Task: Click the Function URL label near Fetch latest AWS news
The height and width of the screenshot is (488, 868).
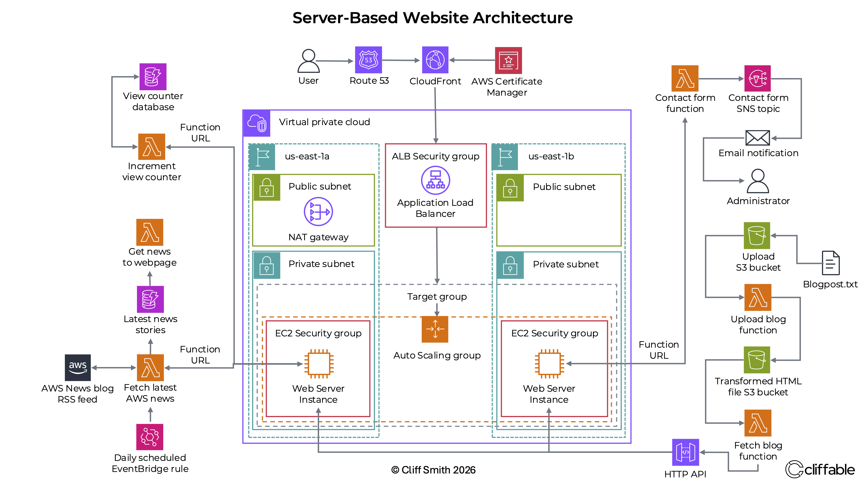Action: click(x=200, y=355)
